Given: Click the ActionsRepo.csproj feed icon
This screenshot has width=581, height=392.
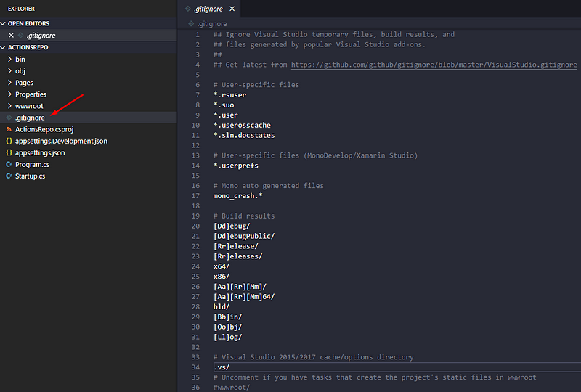Looking at the screenshot, I should (x=9, y=129).
